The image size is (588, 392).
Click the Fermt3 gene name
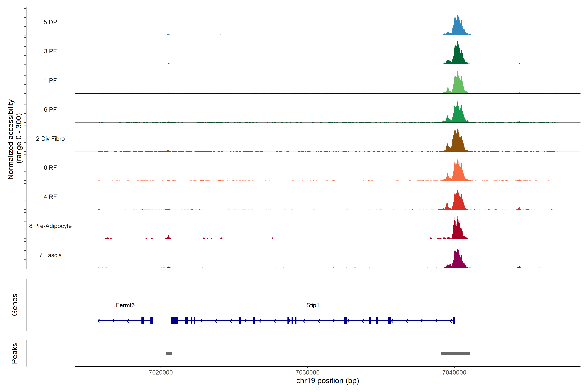(x=125, y=305)
